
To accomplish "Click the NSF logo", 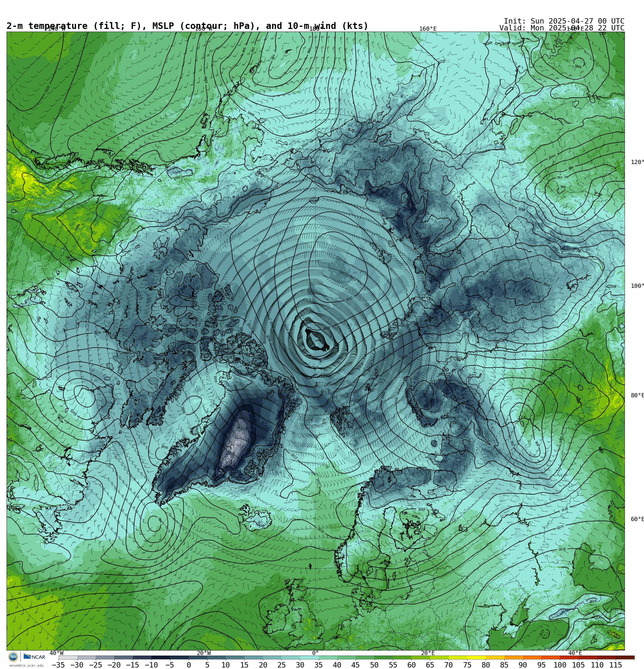I will (x=13, y=657).
